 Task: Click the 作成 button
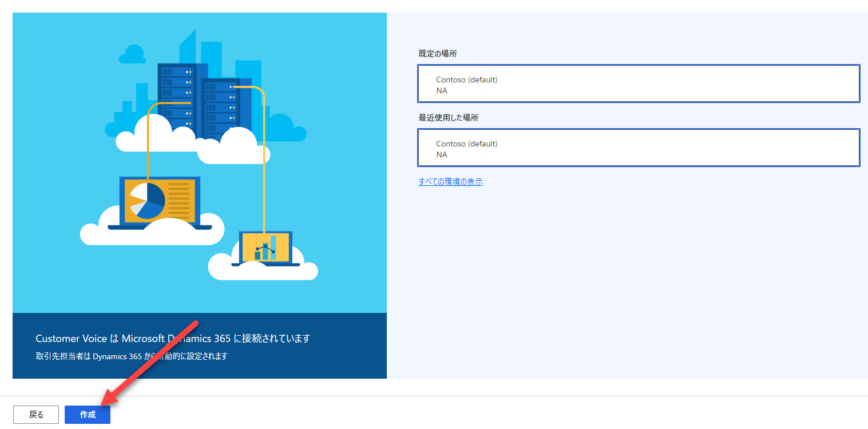tap(87, 414)
